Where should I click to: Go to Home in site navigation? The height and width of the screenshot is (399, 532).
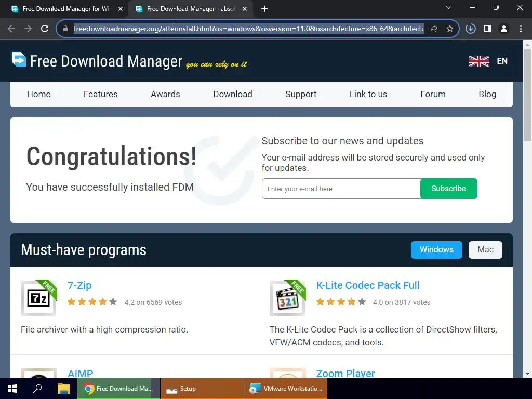coord(38,95)
